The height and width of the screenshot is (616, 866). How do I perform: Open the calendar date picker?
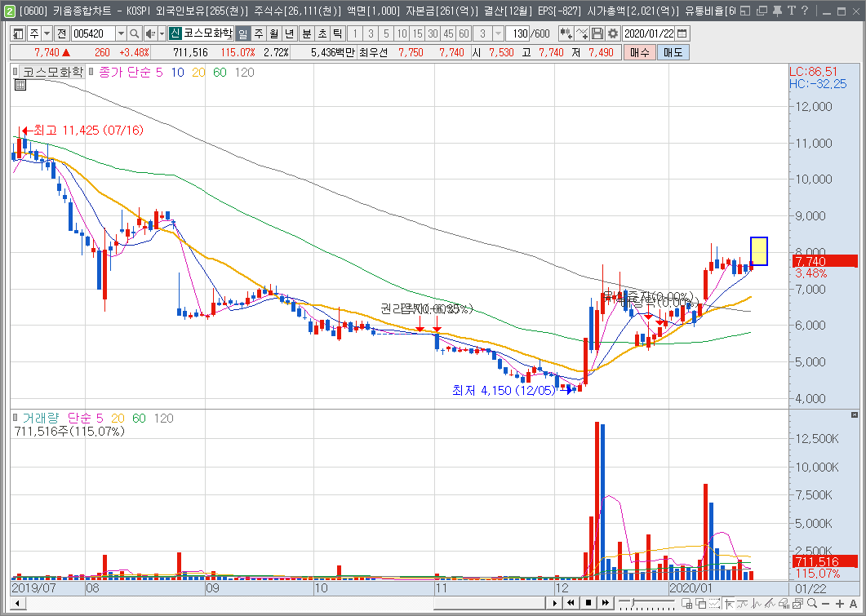682,33
